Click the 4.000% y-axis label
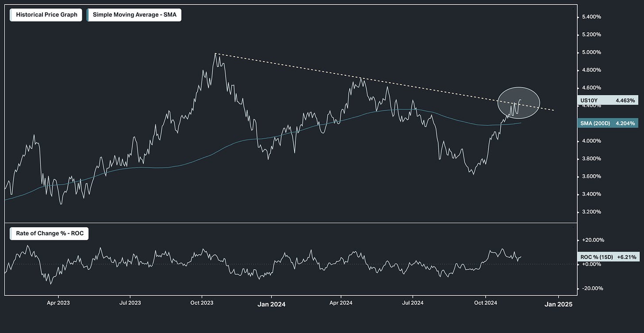Screen dimensions: 644x333 591,141
